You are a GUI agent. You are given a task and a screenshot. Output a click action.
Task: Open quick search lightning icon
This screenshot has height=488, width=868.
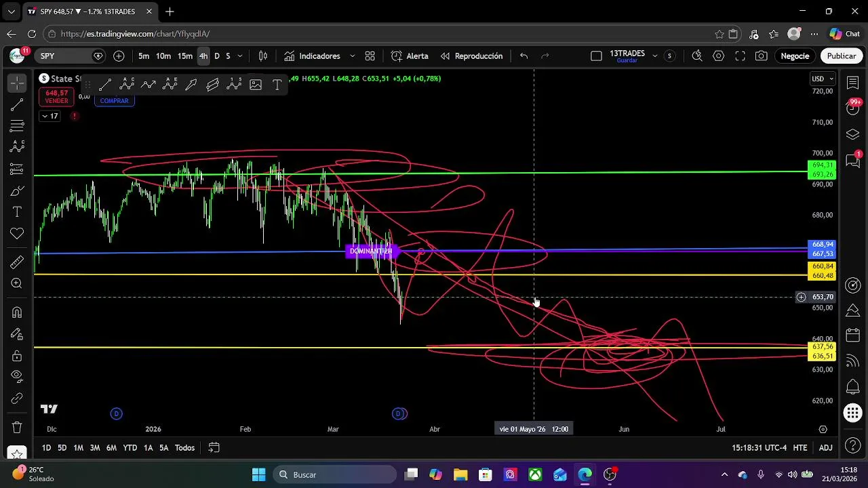(x=697, y=56)
